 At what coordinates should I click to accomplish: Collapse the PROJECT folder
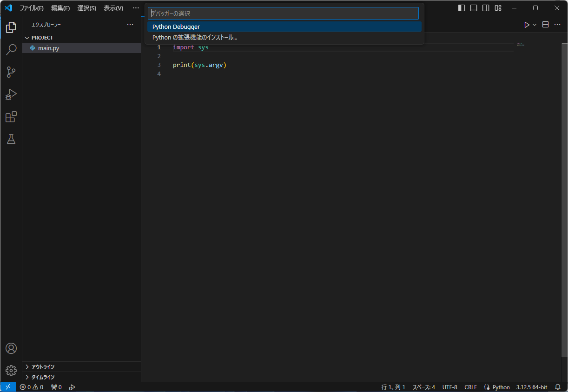tap(27, 37)
